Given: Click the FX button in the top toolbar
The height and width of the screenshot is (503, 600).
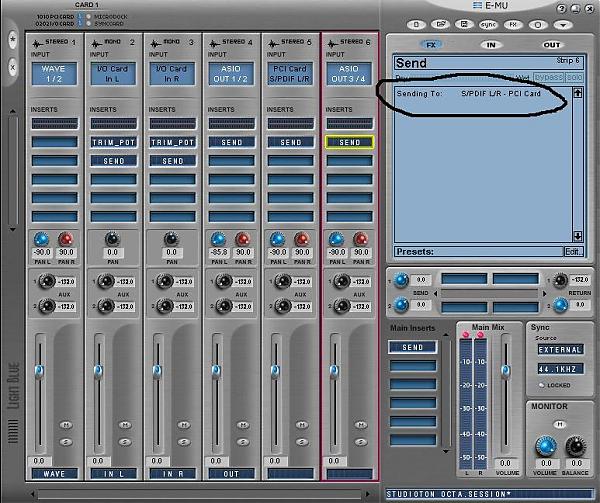Looking at the screenshot, I should point(513,23).
